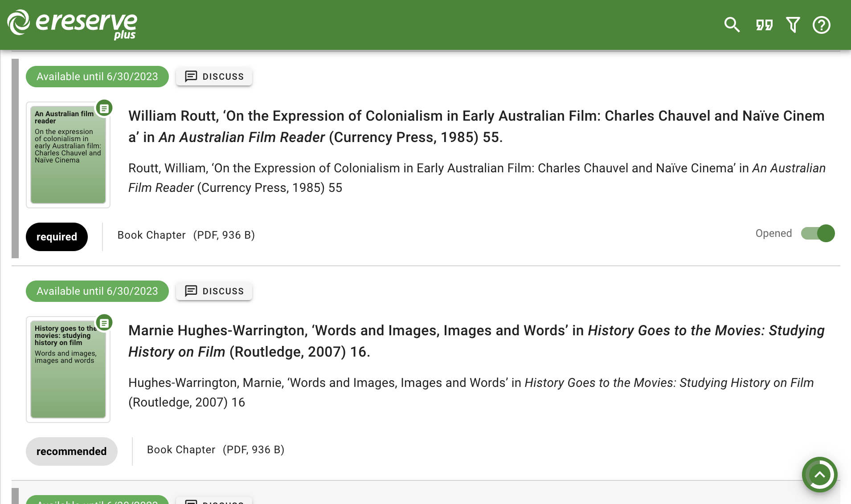Viewport: 851px width, 504px height.
Task: Open the Marnie Hughes-Warrington reading title
Action: (476, 341)
